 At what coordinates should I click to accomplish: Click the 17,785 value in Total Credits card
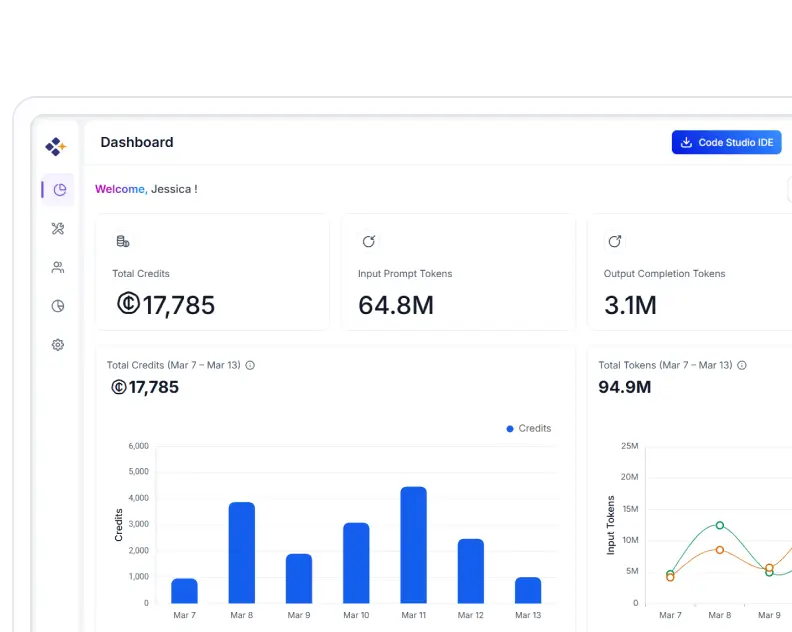tap(166, 305)
